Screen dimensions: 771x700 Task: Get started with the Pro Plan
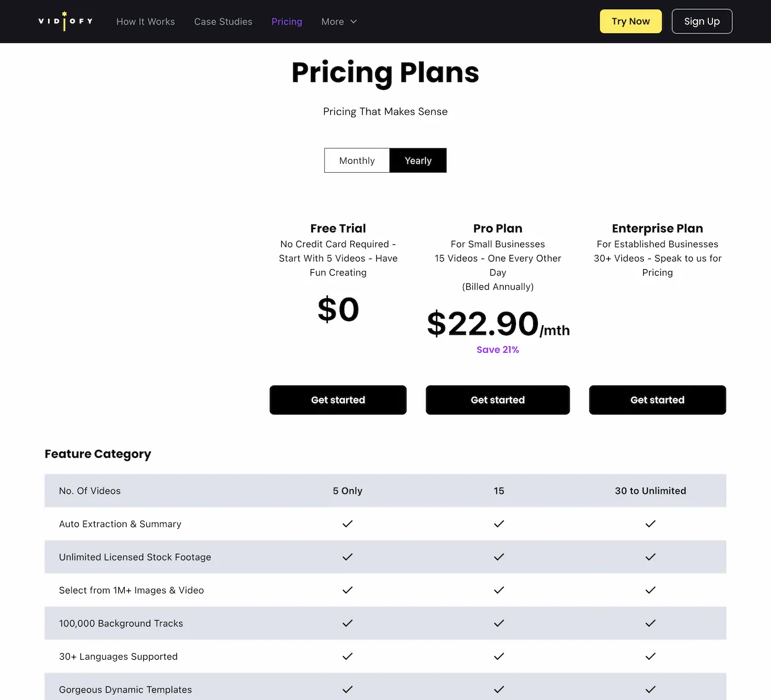point(498,400)
